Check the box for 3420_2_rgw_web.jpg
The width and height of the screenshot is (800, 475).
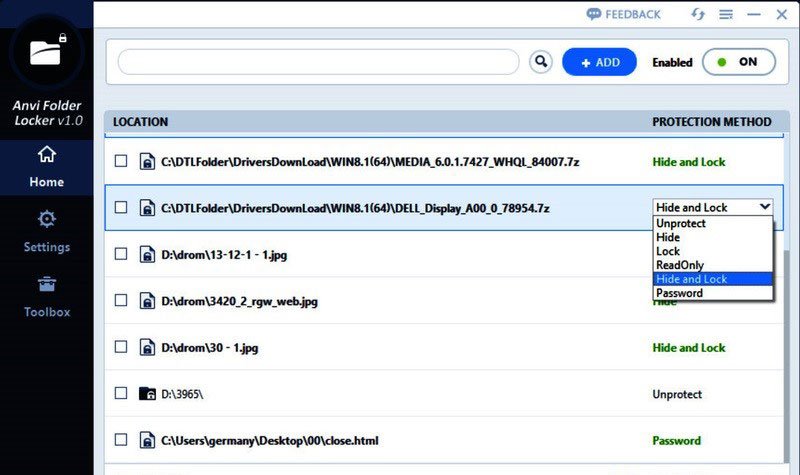pos(121,301)
